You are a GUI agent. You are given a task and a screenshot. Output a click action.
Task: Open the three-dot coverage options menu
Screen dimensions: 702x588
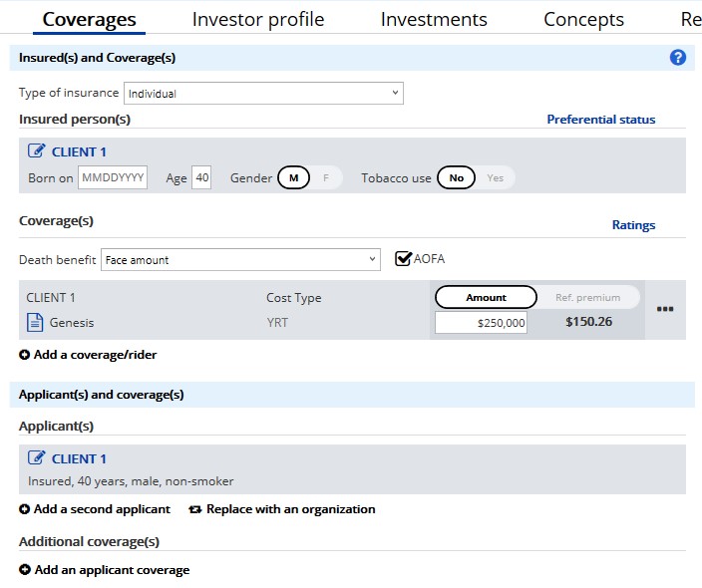tap(665, 309)
